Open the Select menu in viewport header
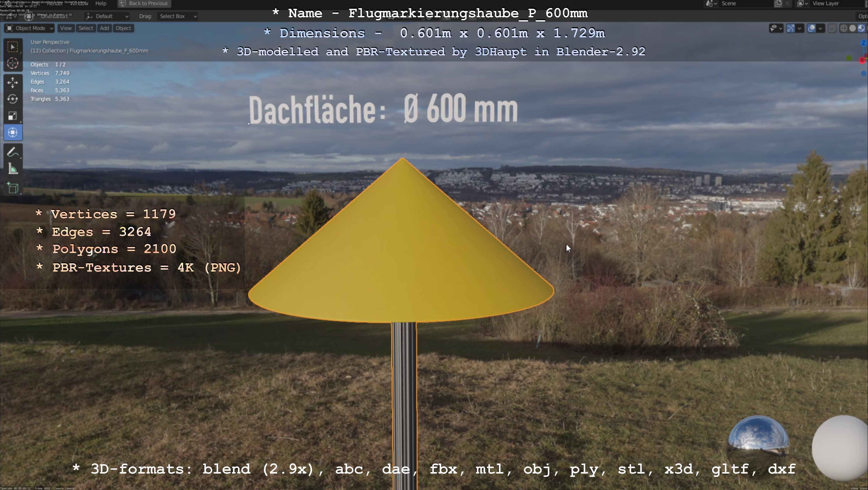The width and height of the screenshot is (868, 490). tap(86, 28)
